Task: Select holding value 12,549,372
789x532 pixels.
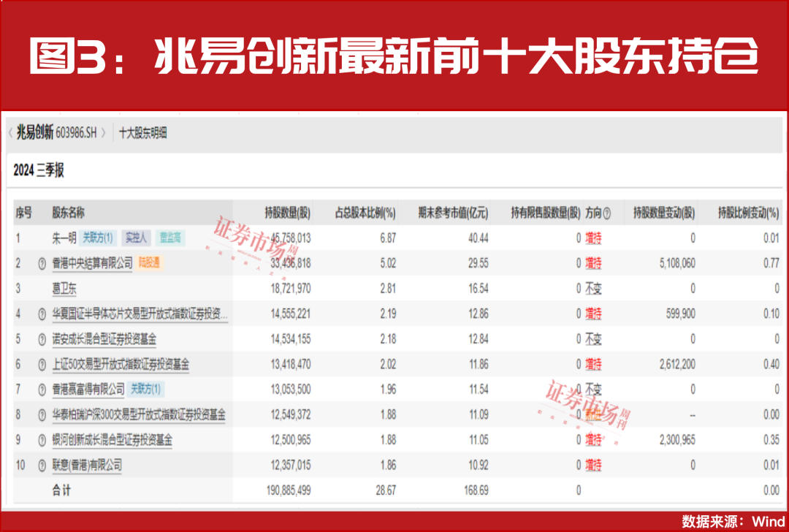Action: pos(291,415)
